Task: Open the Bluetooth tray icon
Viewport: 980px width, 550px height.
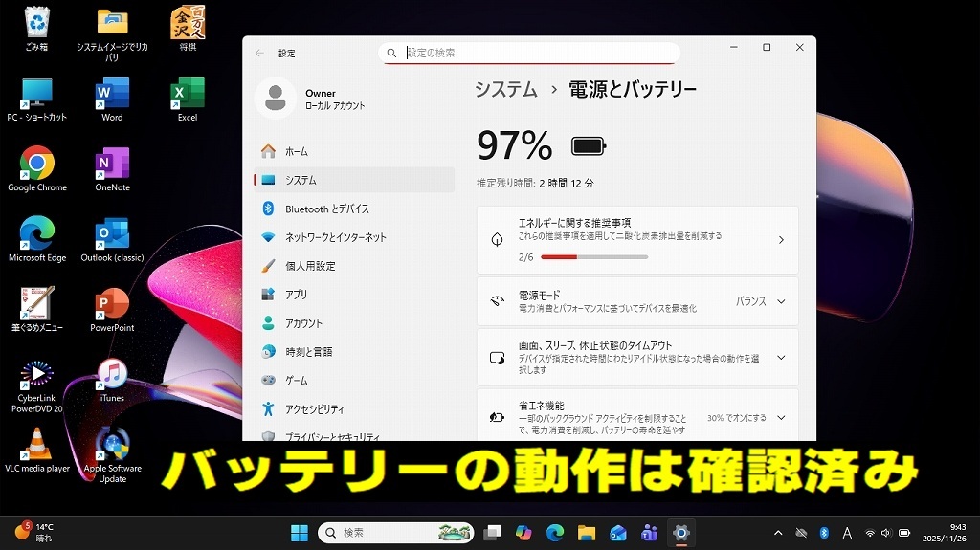Action: pyautogui.click(x=824, y=533)
